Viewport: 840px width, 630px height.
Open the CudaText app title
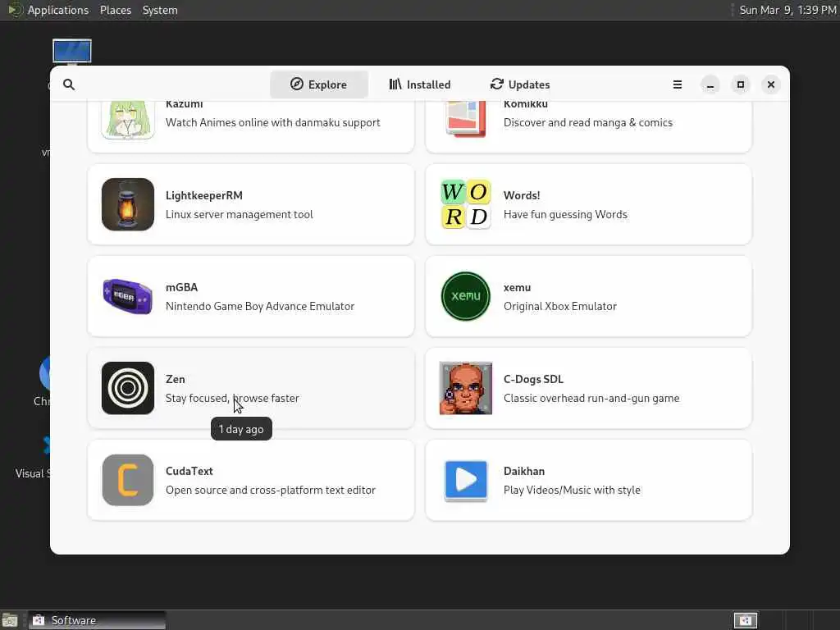189,471
